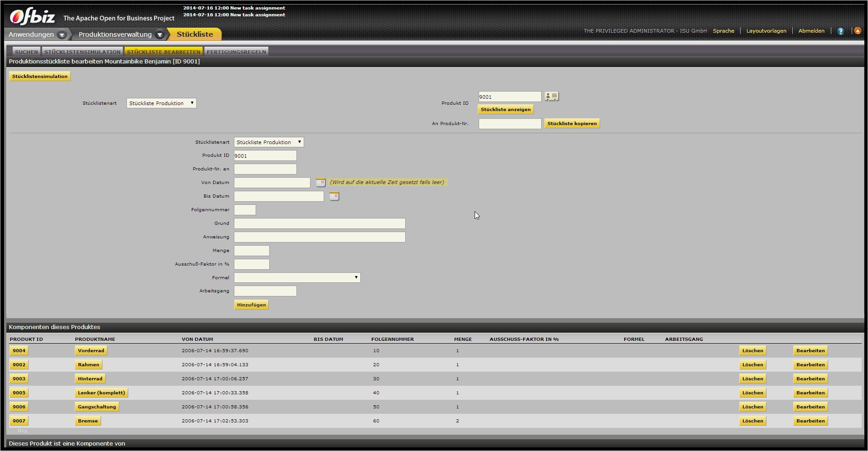This screenshot has height=451, width=868.
Task: Focus the top Produkt ID field
Action: click(x=510, y=97)
